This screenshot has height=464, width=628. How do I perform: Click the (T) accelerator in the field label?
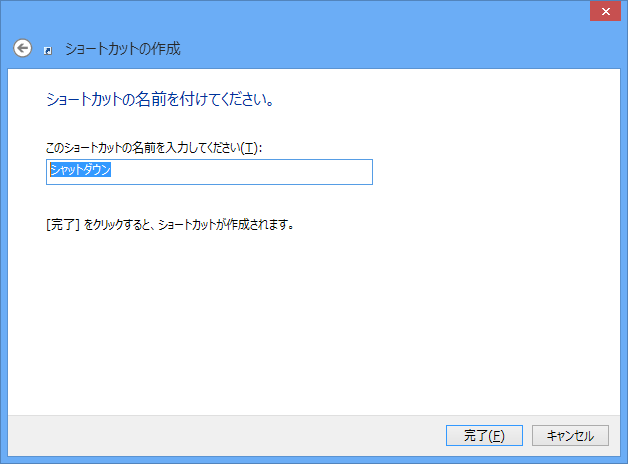point(249,148)
